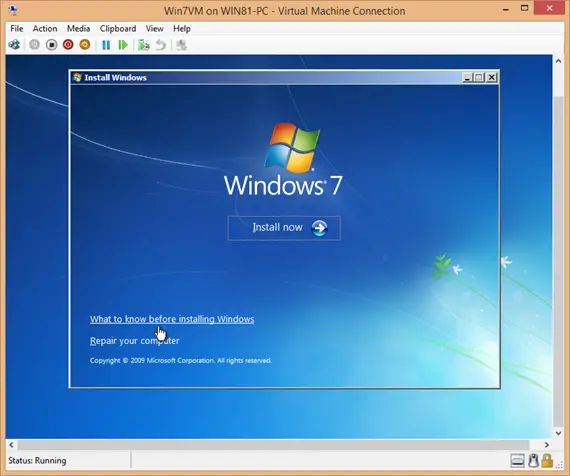This screenshot has width=570, height=476.
Task: Click the Install Windows dialog flag icon
Action: coord(77,77)
